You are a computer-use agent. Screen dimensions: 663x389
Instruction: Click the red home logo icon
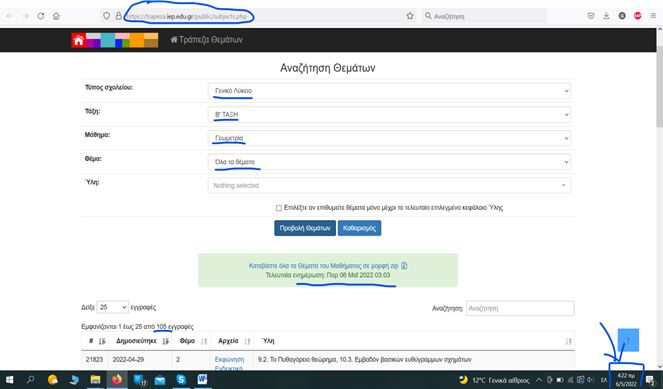79,40
